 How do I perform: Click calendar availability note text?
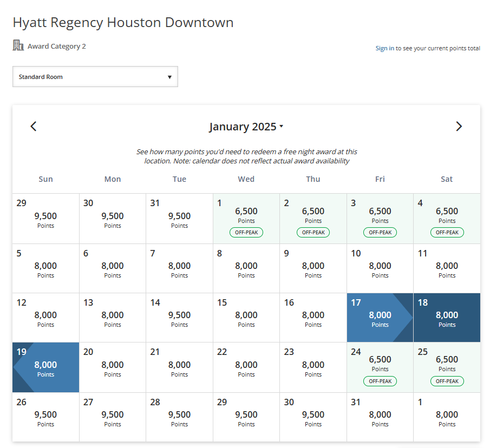[x=247, y=156]
